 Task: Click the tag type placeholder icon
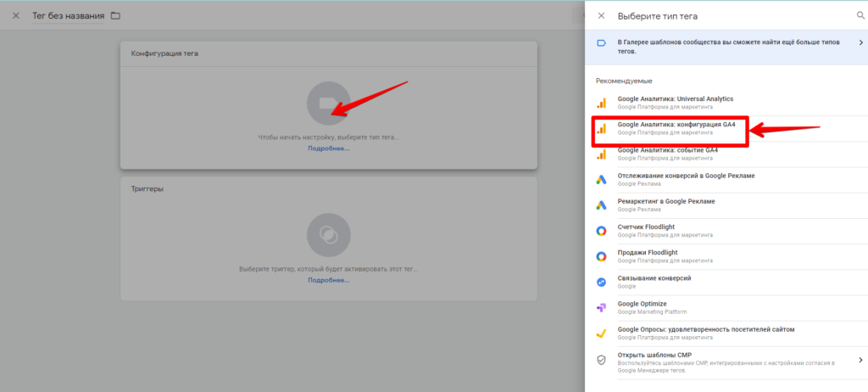coord(329,104)
